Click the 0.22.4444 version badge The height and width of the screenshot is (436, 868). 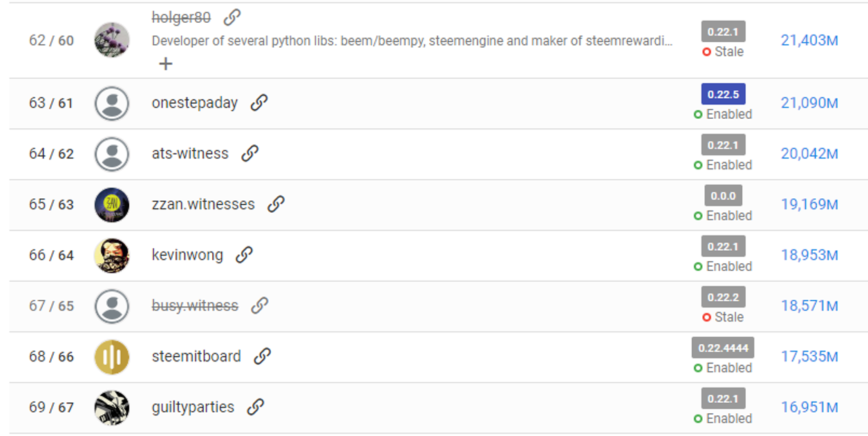[x=723, y=348]
